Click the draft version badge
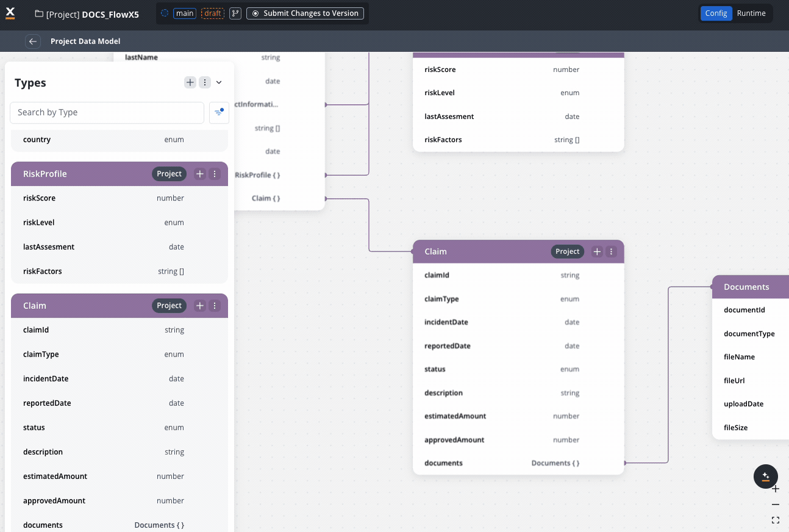 coord(213,13)
